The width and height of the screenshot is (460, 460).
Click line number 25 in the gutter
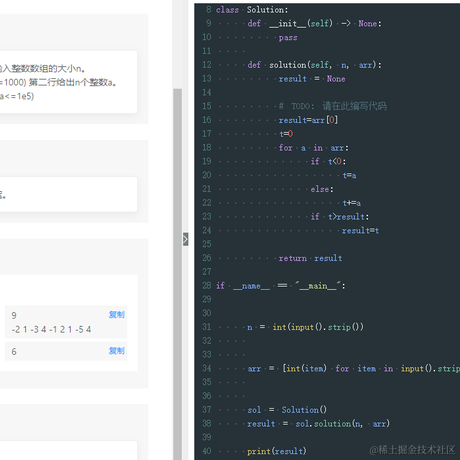pos(207,244)
